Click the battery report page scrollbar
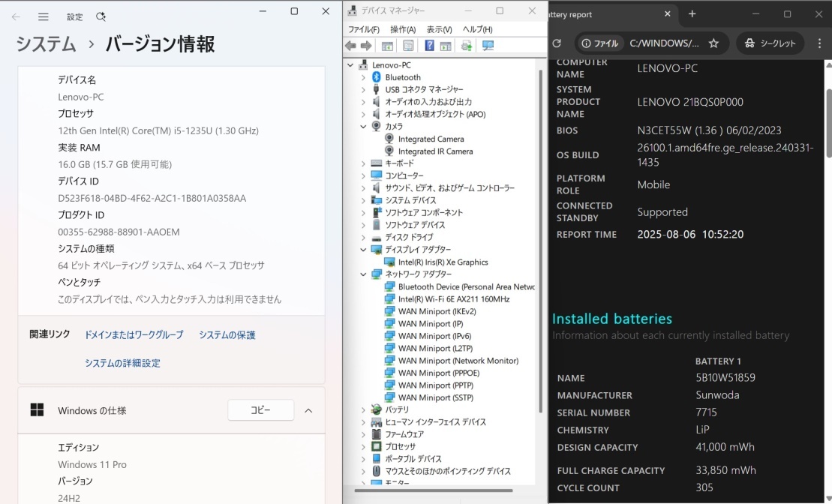Image resolution: width=832 pixels, height=504 pixels. tap(829, 123)
